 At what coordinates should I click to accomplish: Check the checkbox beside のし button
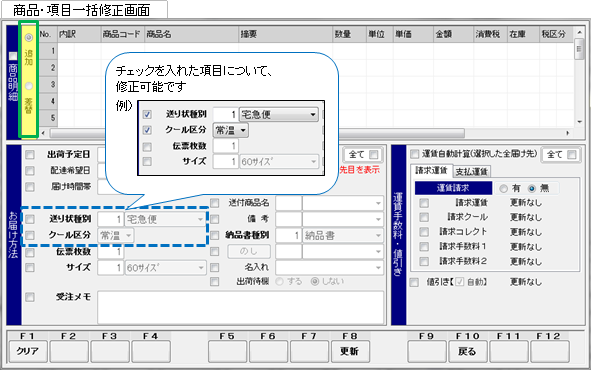(214, 251)
